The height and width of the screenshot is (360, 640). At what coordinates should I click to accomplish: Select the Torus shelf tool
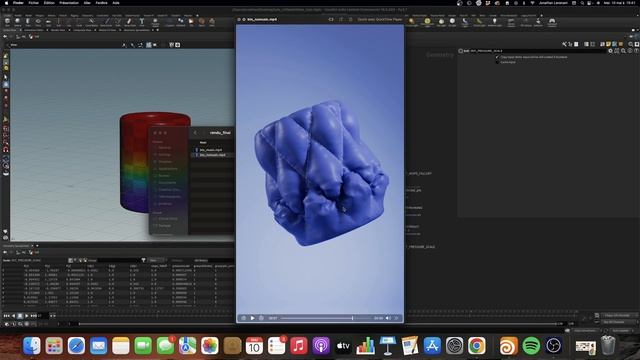tap(38, 22)
